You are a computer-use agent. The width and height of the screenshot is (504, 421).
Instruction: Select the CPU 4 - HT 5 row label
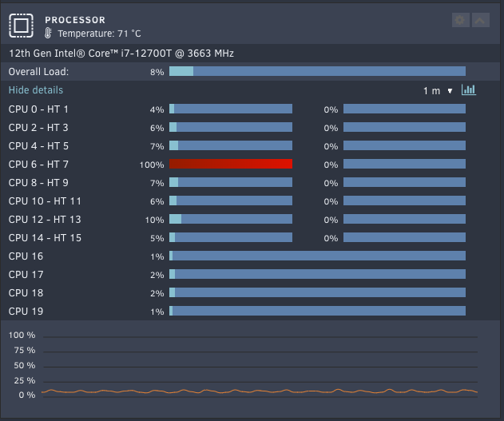coord(38,146)
